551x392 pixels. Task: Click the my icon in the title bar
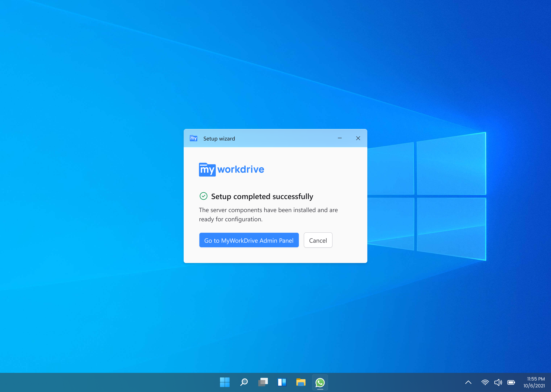coord(193,138)
